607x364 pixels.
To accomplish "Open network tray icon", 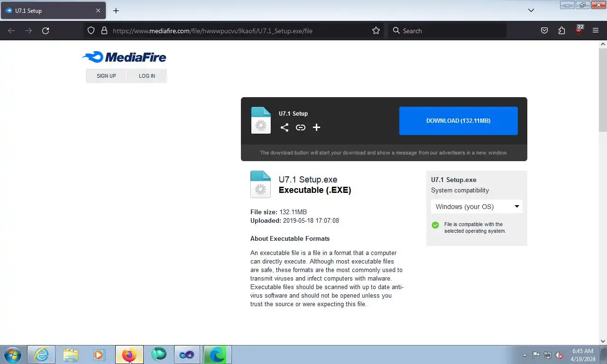I will tap(548, 355).
